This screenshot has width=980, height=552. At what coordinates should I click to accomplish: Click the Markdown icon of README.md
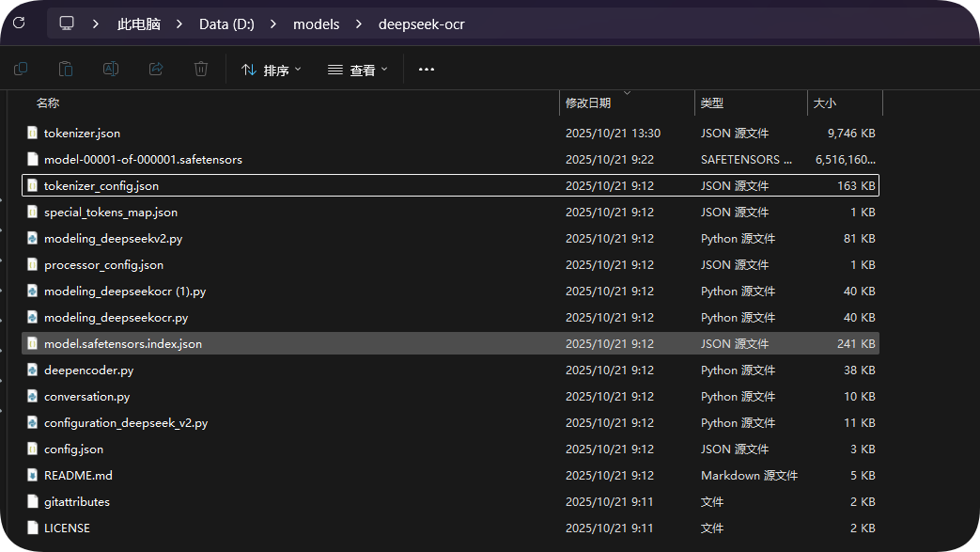point(33,474)
